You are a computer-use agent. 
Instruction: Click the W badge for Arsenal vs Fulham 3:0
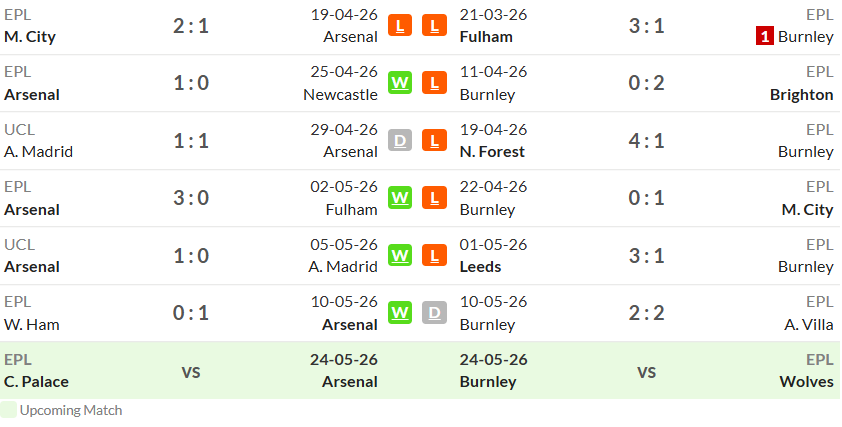point(400,198)
